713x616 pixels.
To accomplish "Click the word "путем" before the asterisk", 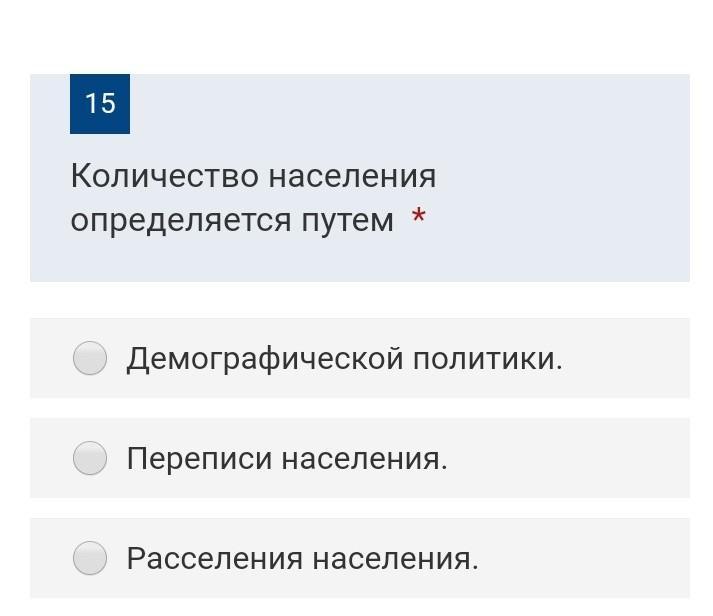I will click(x=348, y=221).
